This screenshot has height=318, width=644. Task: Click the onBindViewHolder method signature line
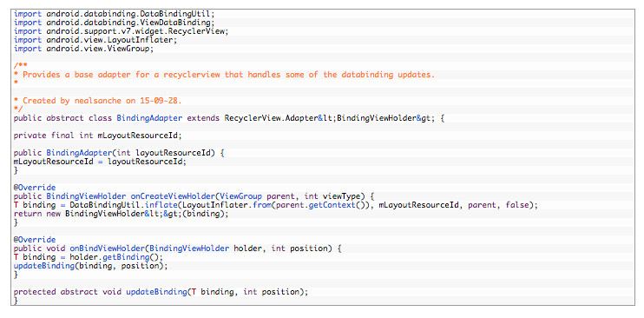pyautogui.click(x=178, y=248)
